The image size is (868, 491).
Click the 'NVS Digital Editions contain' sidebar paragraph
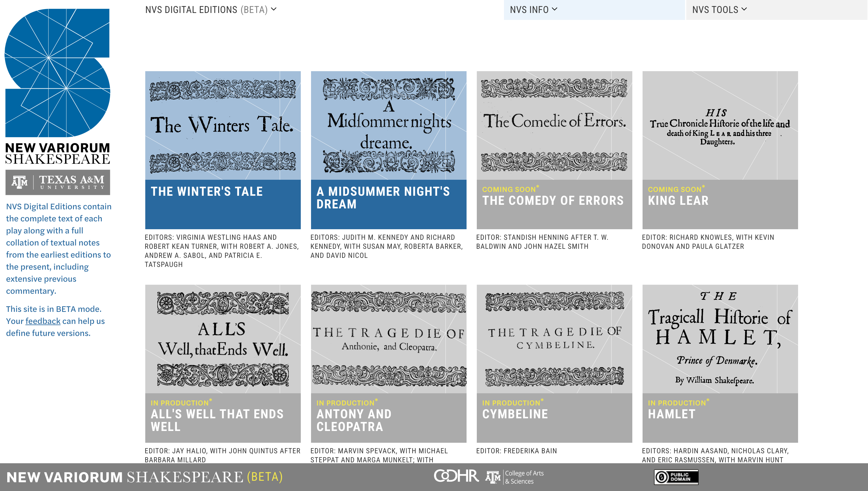pyautogui.click(x=59, y=249)
